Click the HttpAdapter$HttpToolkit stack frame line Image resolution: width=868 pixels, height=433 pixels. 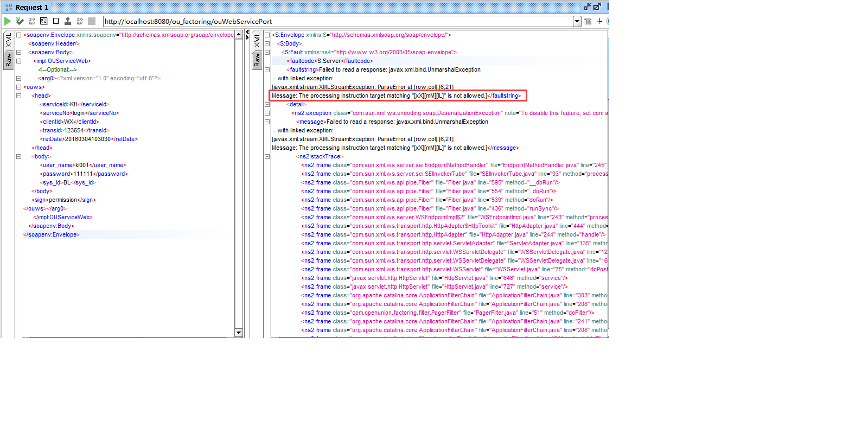coord(455,226)
